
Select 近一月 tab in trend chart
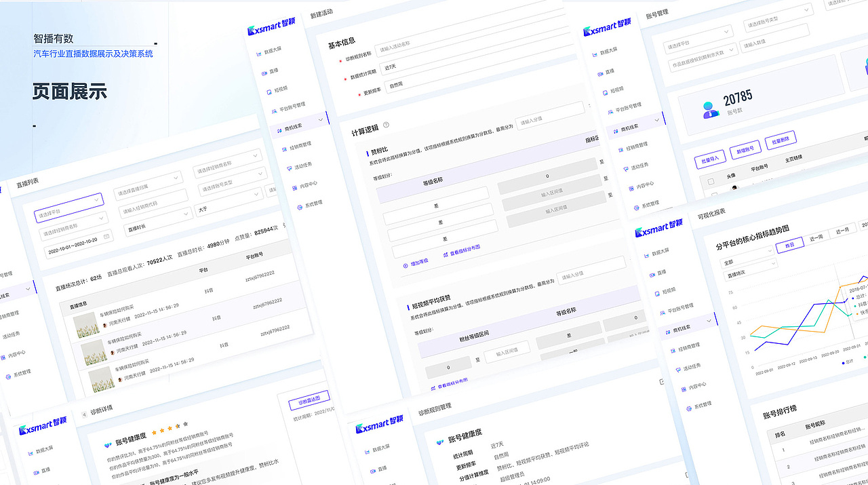click(842, 230)
